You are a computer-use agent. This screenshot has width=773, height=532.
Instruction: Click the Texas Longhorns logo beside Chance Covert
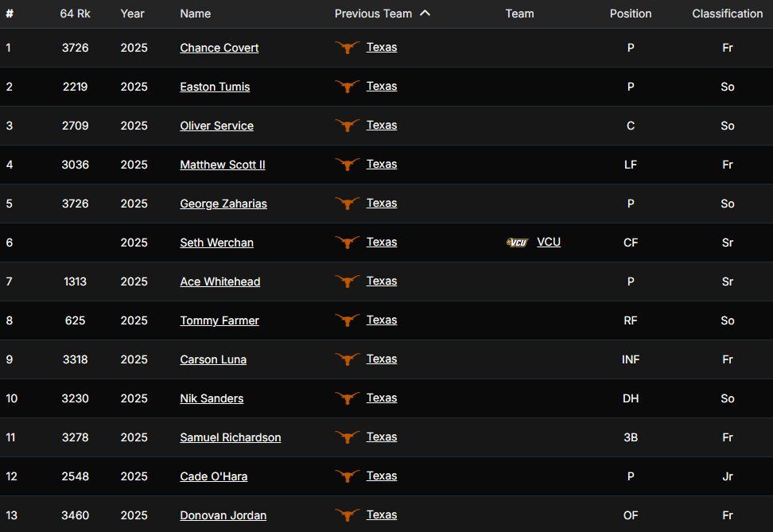[x=347, y=48]
